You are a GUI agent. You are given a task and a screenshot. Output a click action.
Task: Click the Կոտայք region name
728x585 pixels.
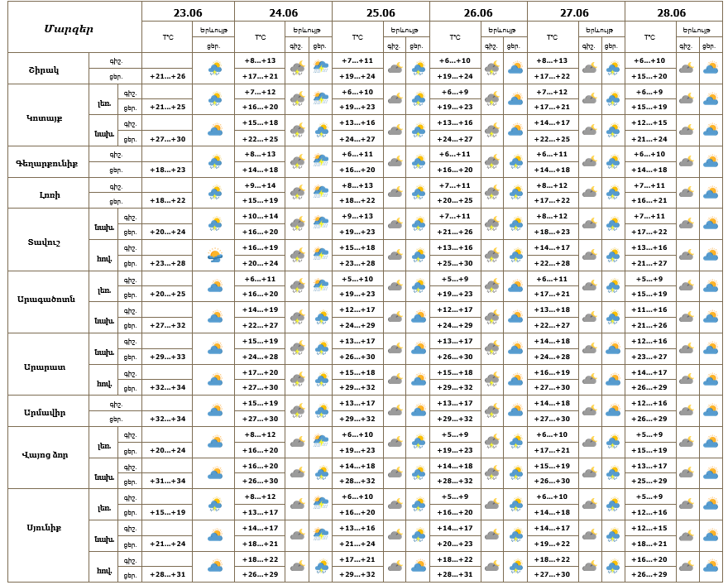[44, 117]
